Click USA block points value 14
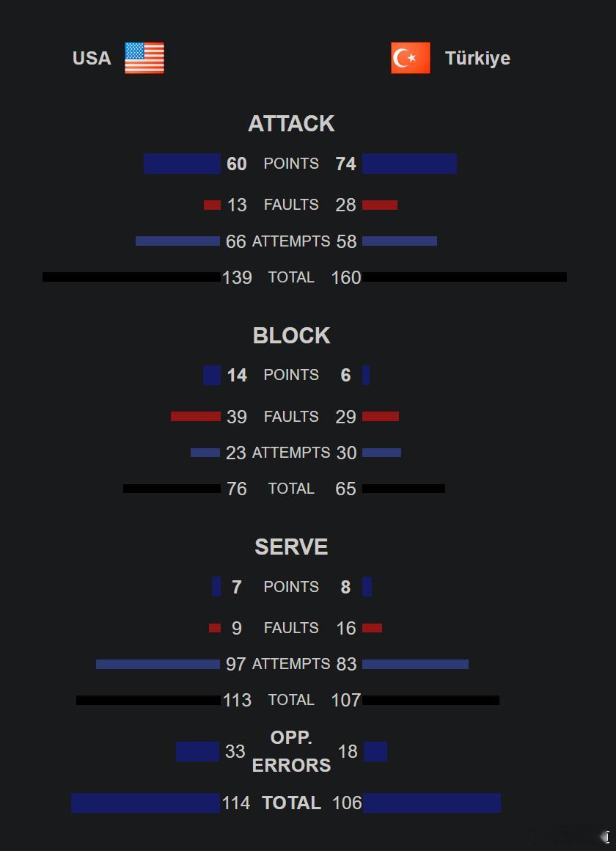This screenshot has height=851, width=616. coord(237,375)
